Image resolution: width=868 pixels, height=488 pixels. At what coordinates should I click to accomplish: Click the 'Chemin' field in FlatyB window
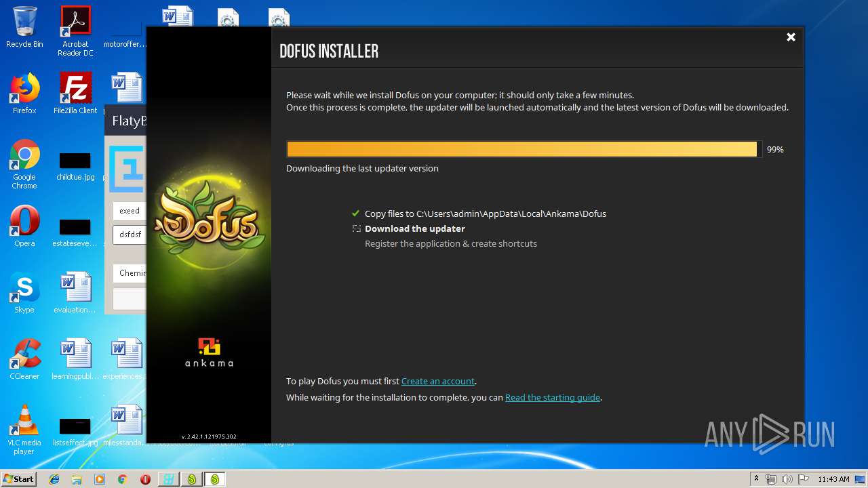pyautogui.click(x=130, y=273)
